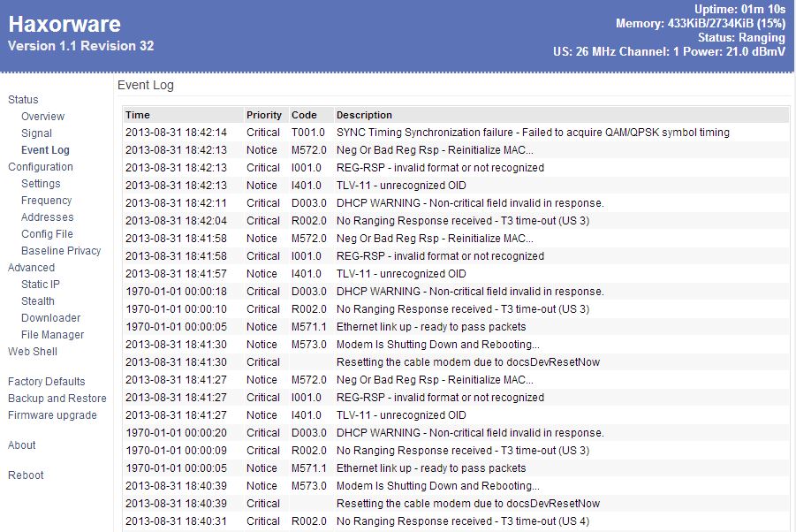Click the Config File link

[x=47, y=234]
